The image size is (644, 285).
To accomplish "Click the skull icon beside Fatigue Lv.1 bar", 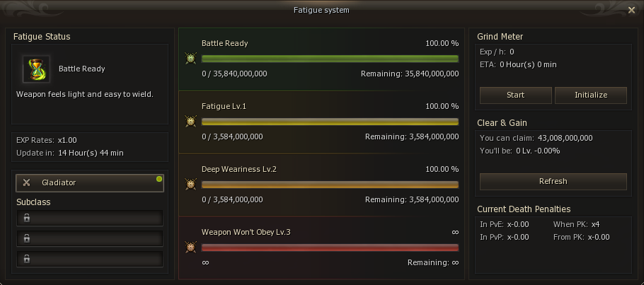I will tap(190, 122).
